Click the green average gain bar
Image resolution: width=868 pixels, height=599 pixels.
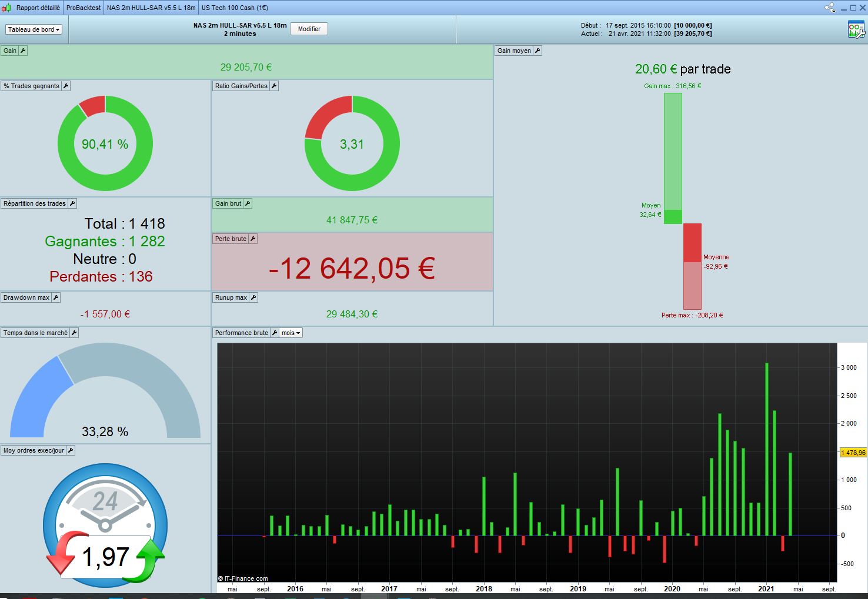pyautogui.click(x=673, y=217)
